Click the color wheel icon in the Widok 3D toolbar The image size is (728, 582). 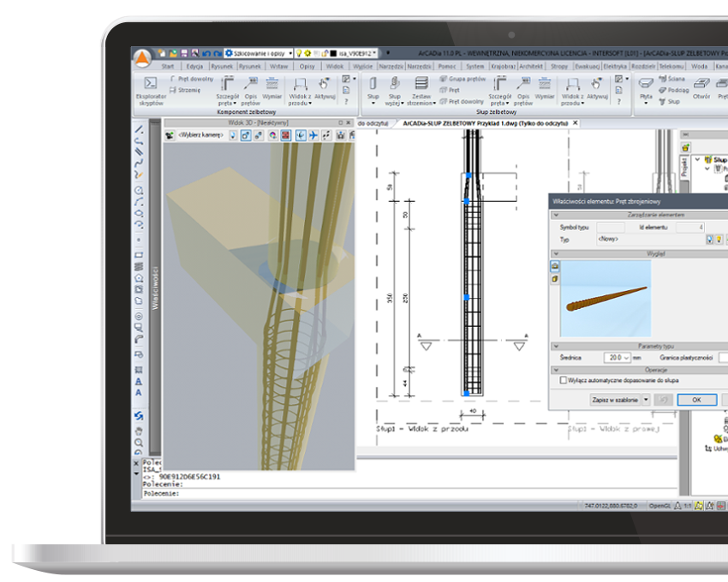tap(272, 135)
